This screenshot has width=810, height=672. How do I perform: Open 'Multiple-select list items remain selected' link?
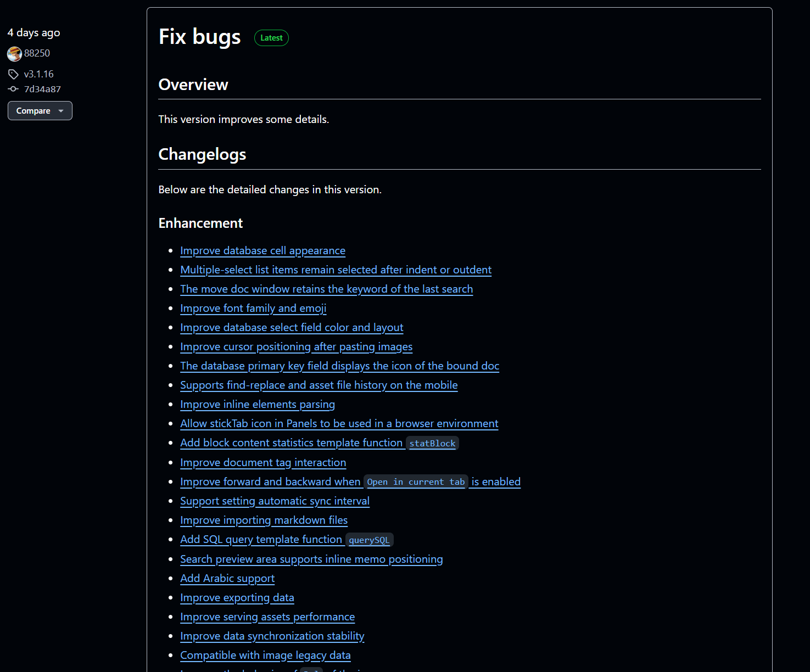(336, 270)
